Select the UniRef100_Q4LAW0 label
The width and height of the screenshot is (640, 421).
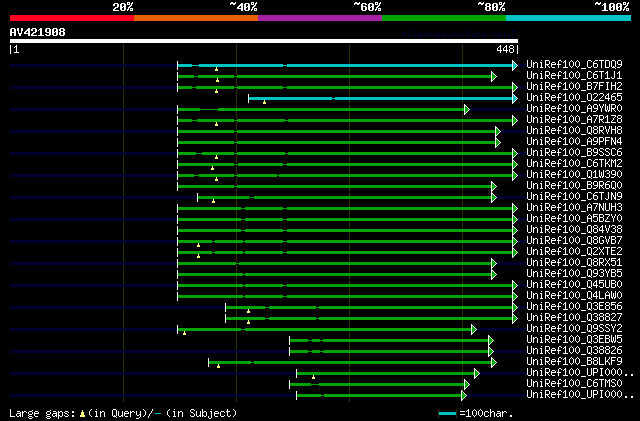coord(574,296)
